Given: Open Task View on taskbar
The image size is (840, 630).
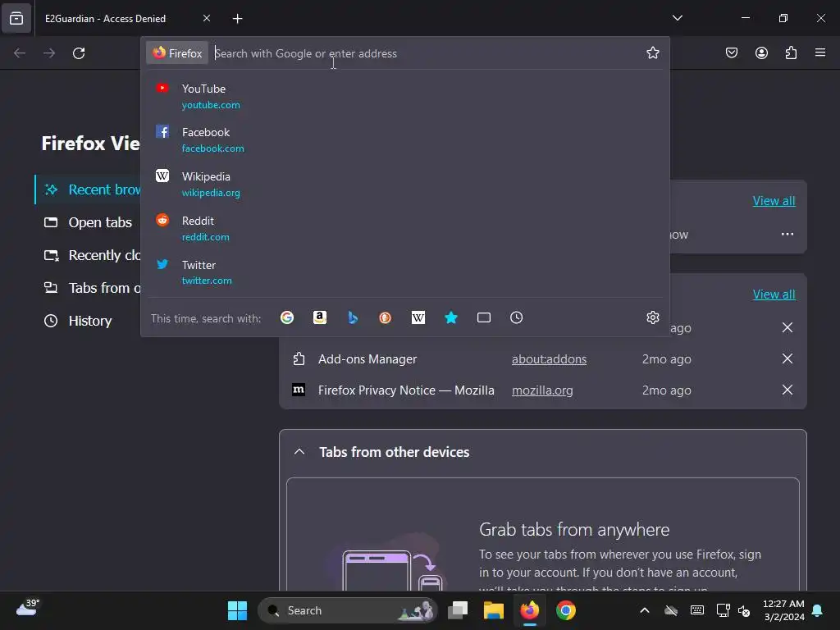Looking at the screenshot, I should click(x=458, y=610).
